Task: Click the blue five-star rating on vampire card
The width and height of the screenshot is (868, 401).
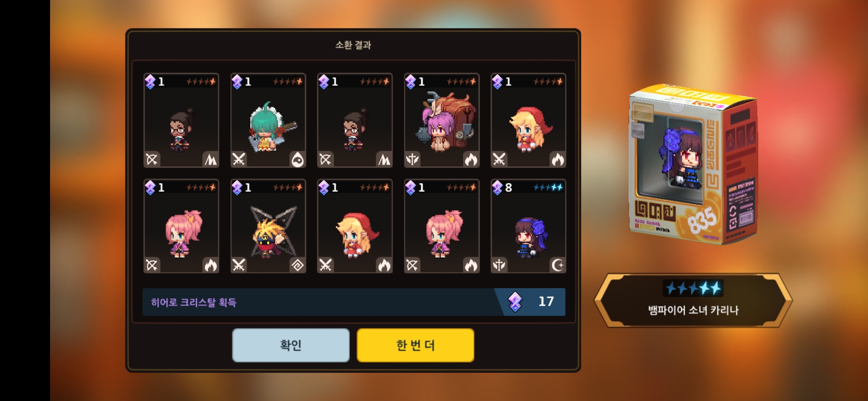Action: pyautogui.click(x=548, y=188)
